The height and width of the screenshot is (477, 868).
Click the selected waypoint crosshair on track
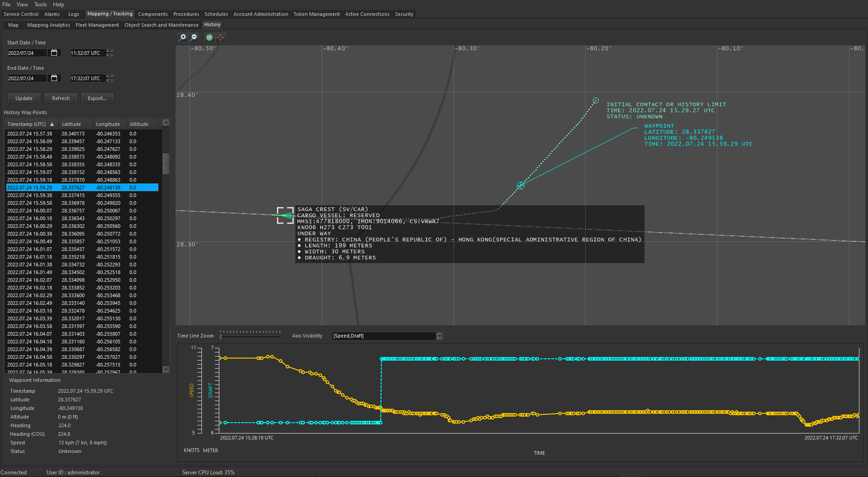coord(520,186)
